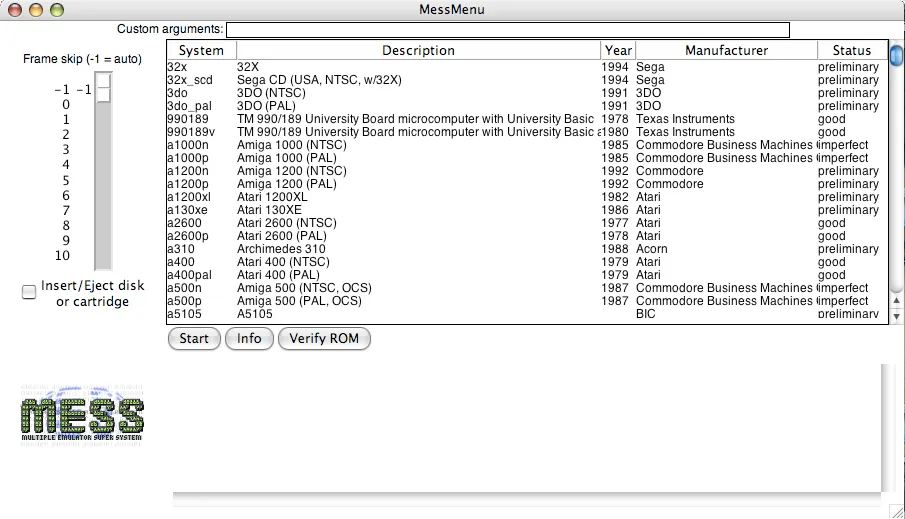Viewport: 905px width, 519px height.
Task: Sort list by System column header
Action: [x=201, y=50]
